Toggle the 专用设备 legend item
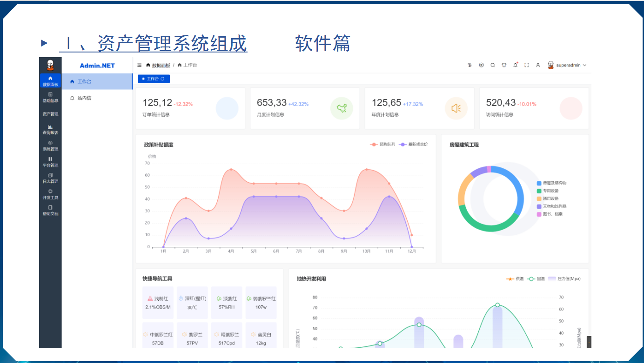The width and height of the screenshot is (644, 363). tap(548, 191)
